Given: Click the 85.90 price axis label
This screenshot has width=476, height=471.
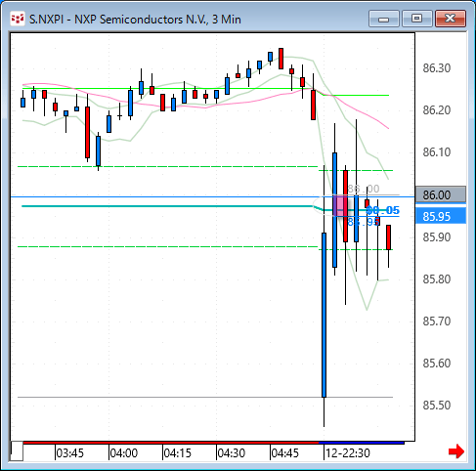Looking at the screenshot, I should 437,237.
